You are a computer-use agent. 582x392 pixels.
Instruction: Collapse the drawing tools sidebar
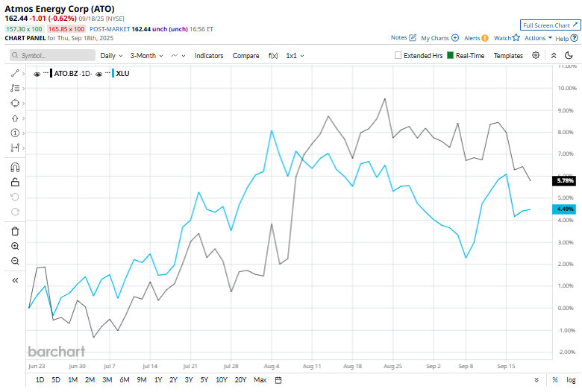tap(15, 280)
